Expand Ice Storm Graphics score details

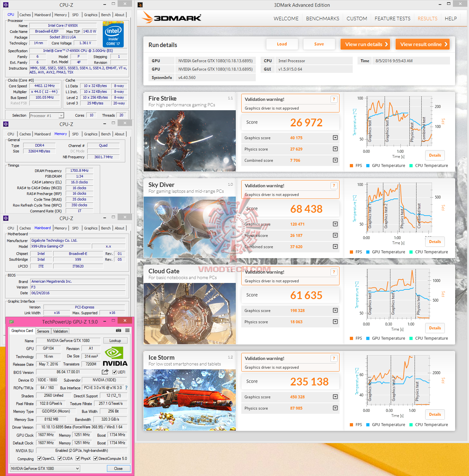pos(335,397)
